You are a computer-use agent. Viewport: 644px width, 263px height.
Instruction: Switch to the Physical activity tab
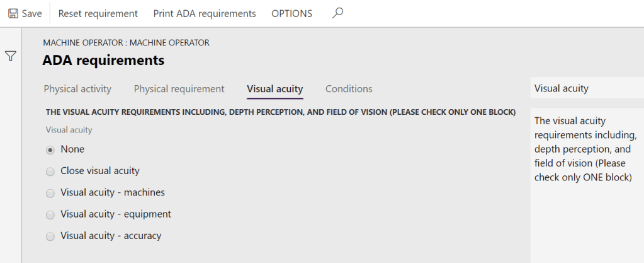pos(77,89)
